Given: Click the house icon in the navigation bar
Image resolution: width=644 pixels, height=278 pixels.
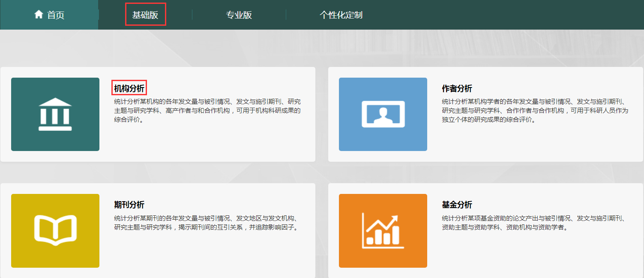Looking at the screenshot, I should tap(39, 15).
